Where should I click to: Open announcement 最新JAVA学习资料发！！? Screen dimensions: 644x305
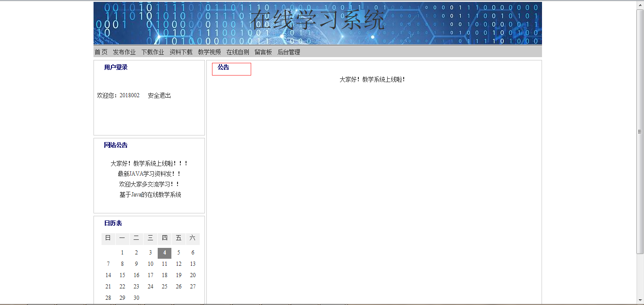click(149, 174)
